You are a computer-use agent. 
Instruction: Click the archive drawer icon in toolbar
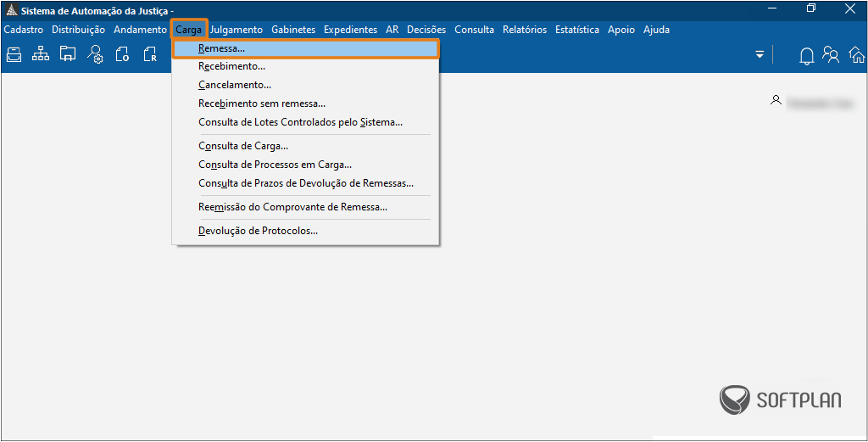14,54
